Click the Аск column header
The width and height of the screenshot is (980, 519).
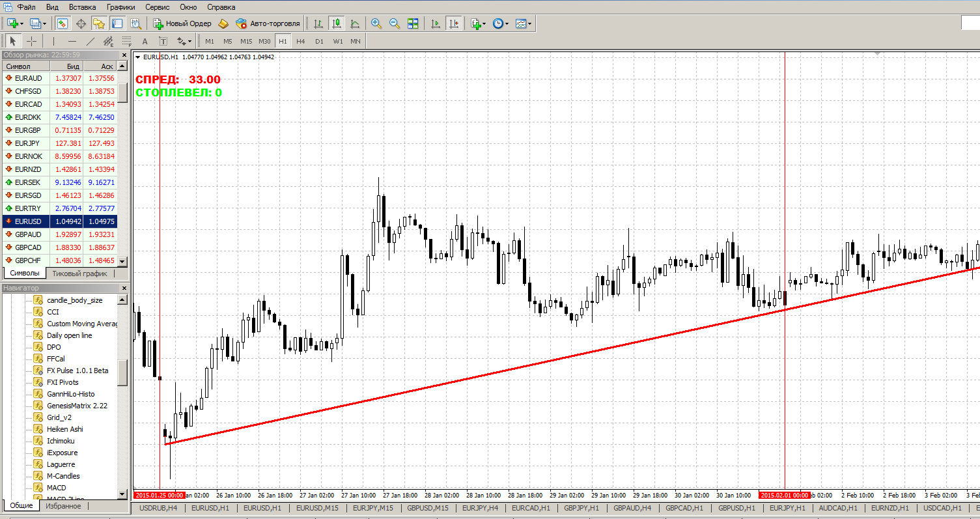pyautogui.click(x=100, y=66)
